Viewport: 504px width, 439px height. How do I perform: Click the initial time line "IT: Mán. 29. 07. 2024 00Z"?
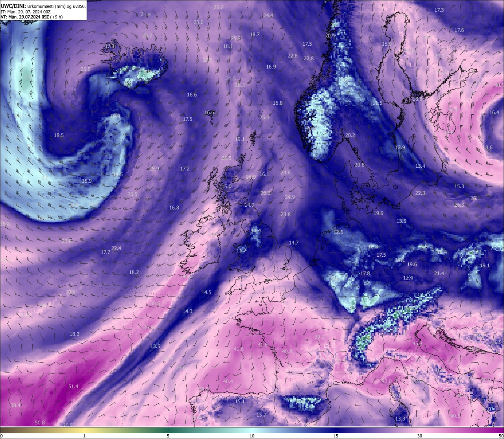point(26,12)
